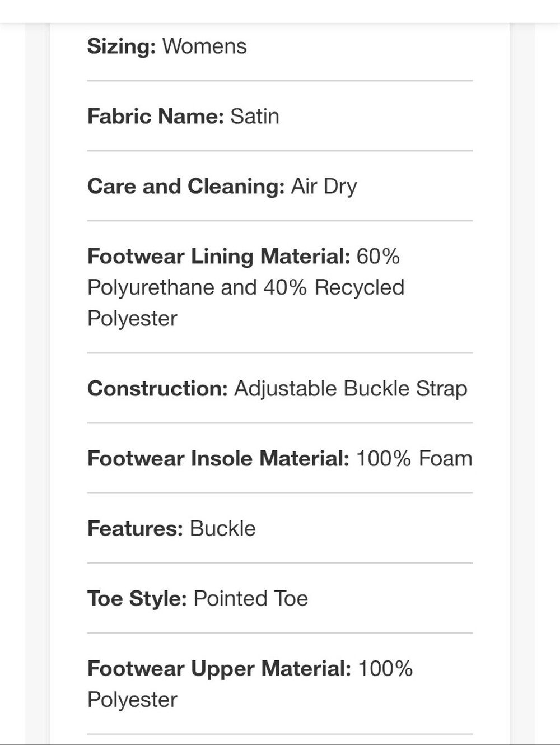Screen dimensions: 560x745
Task: Click the Footwear Insole Material label
Action: [218, 459]
